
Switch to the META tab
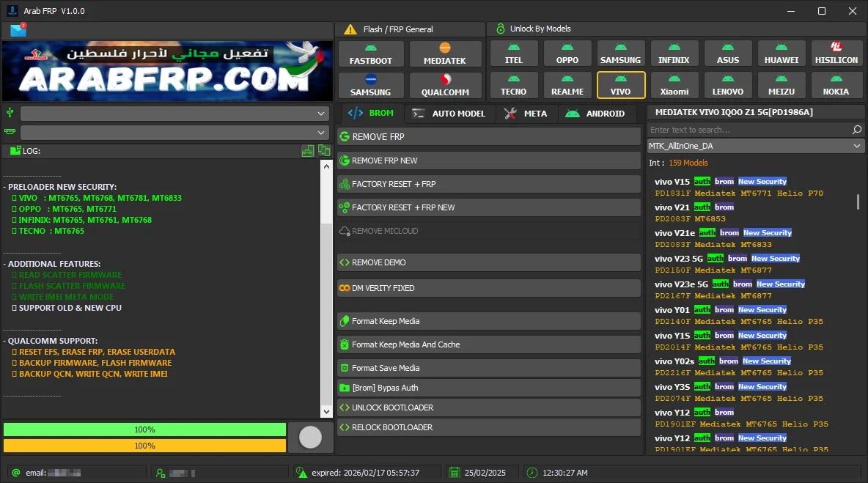pyautogui.click(x=526, y=114)
